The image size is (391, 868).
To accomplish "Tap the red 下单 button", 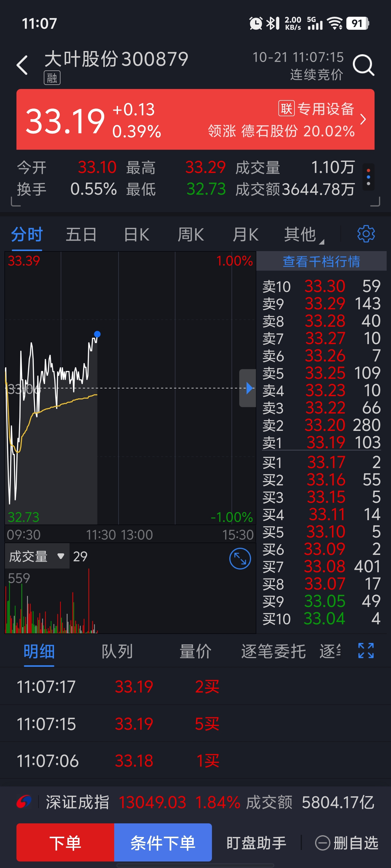I will tap(65, 842).
